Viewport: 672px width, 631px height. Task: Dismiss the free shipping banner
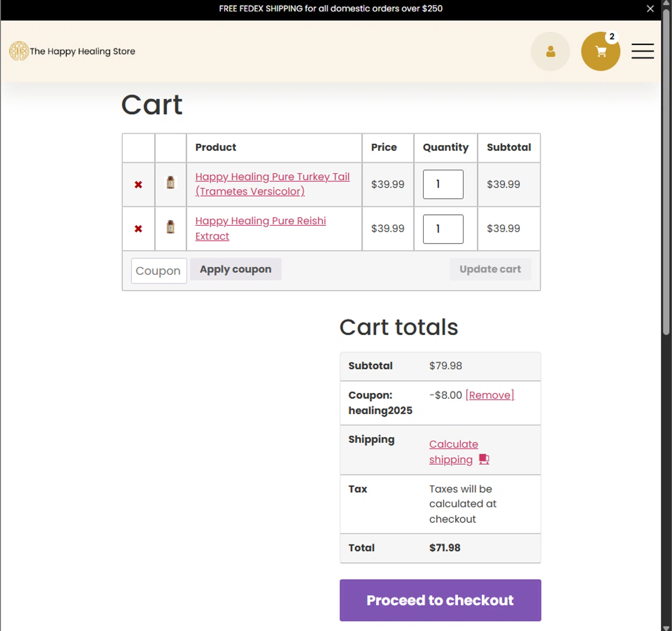(x=650, y=9)
